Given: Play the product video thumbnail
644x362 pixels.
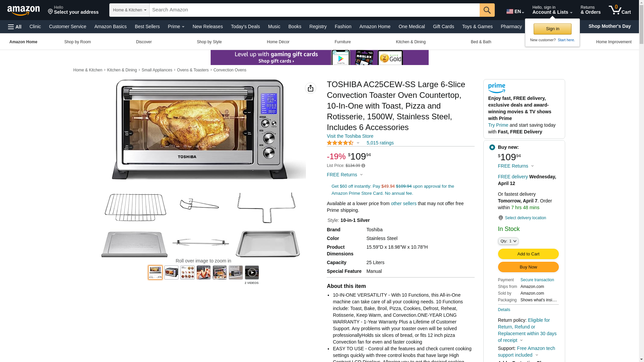Looking at the screenshot, I should click(252, 273).
